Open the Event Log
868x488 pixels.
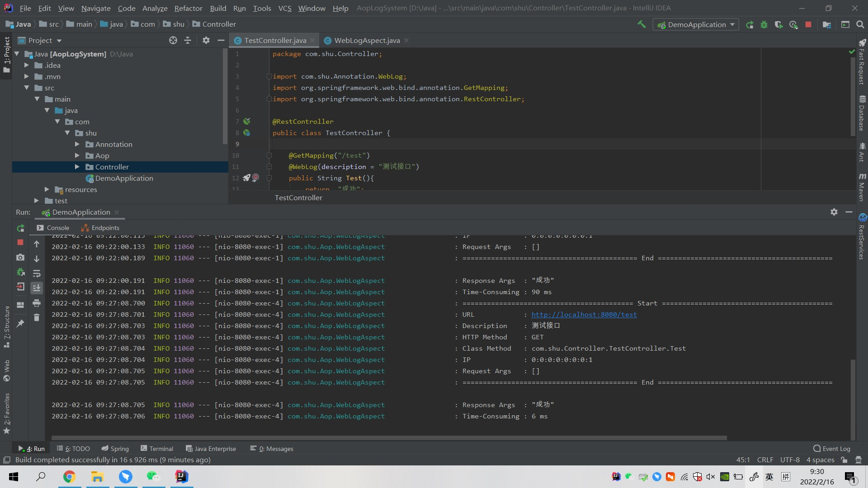point(831,449)
